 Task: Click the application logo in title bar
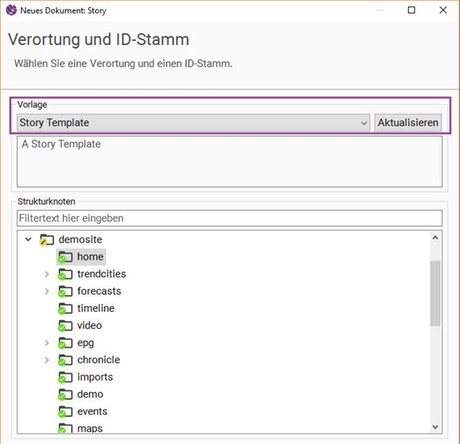[11, 10]
